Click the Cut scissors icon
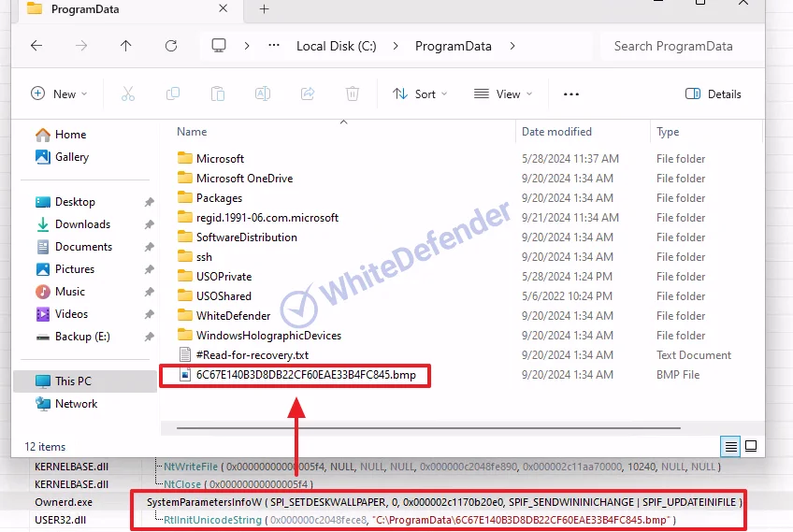793x532 pixels. pos(128,93)
